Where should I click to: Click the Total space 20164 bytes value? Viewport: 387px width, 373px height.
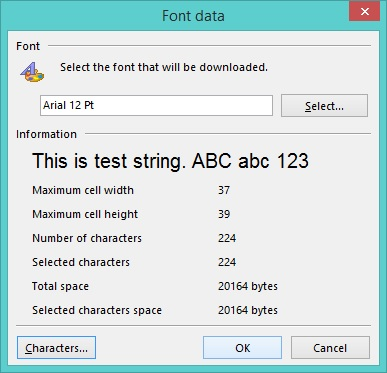[248, 286]
